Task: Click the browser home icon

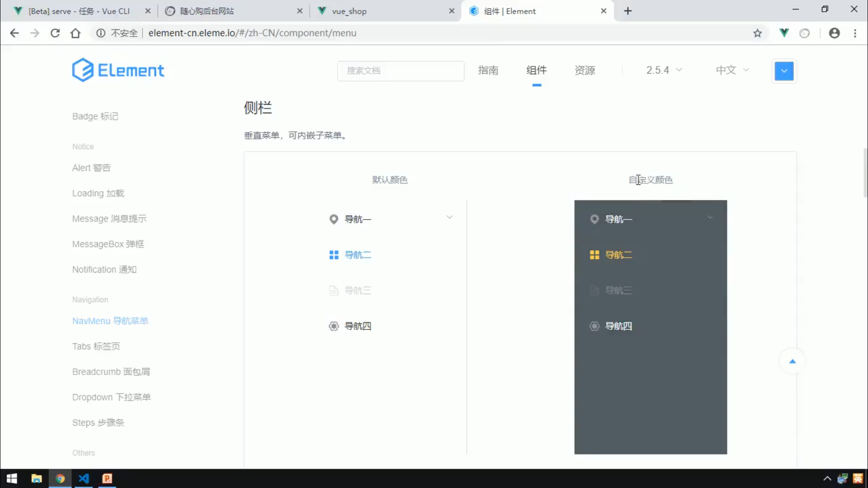Action: coord(75,33)
